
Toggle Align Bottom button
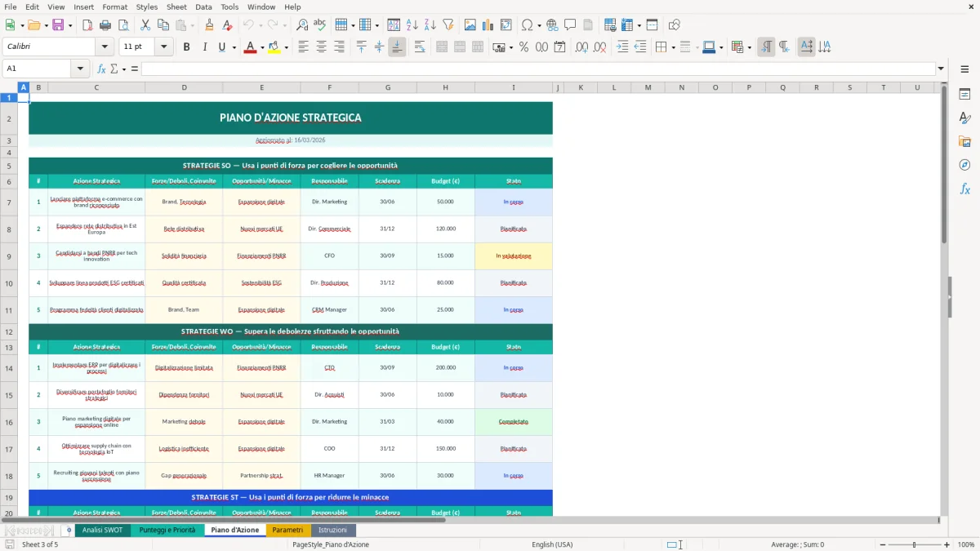click(x=397, y=47)
